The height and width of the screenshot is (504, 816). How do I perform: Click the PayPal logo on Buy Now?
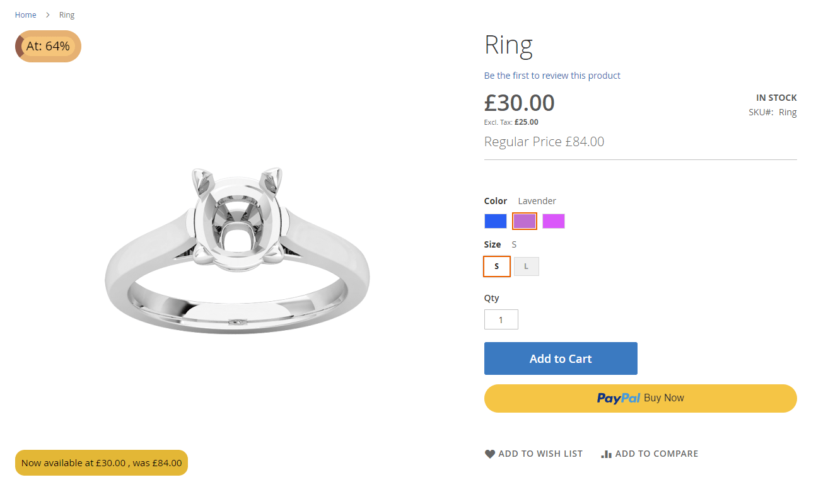(x=619, y=398)
